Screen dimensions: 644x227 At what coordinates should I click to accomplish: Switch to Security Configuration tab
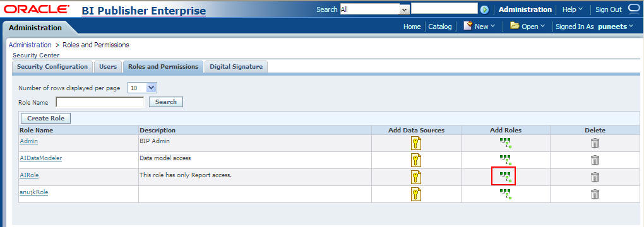(x=52, y=66)
